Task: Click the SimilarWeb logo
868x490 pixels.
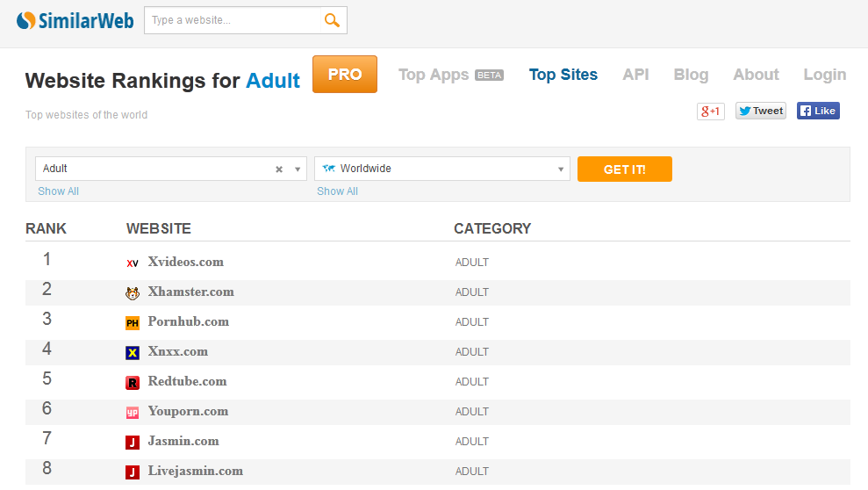Action: pos(75,20)
